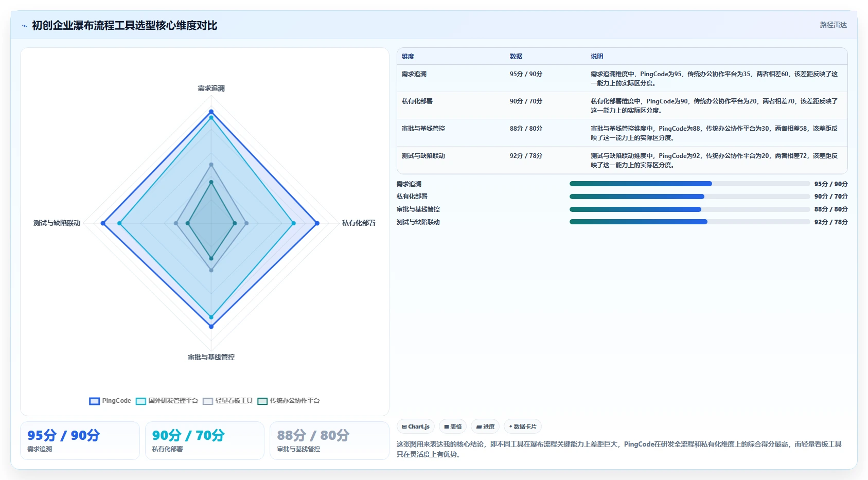The height and width of the screenshot is (480, 868).
Task: Click the conclusion paragraph under the tag chips
Action: [x=619, y=449]
